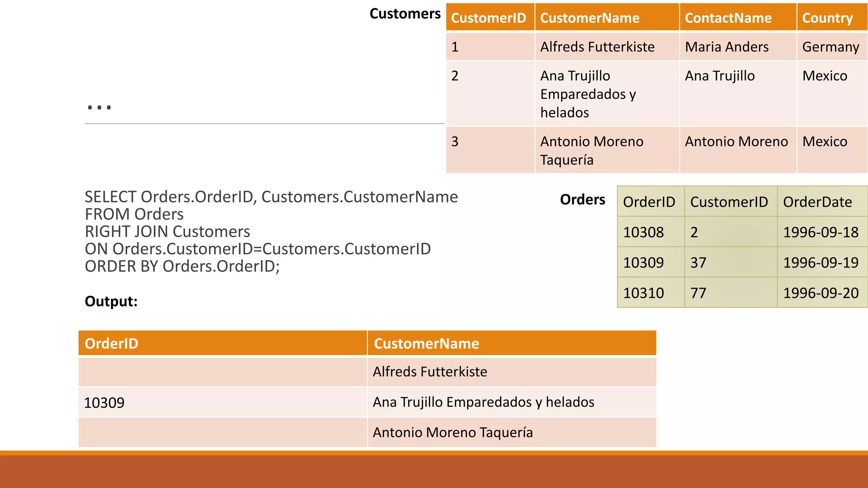The height and width of the screenshot is (488, 868).
Task: Click the Germany country cell
Action: tap(832, 47)
